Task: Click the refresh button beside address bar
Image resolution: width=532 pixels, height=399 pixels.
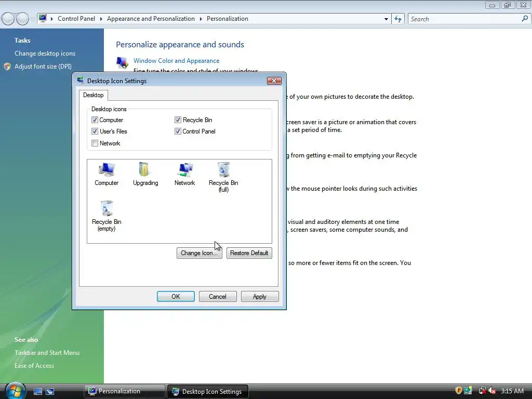Action: (x=398, y=19)
